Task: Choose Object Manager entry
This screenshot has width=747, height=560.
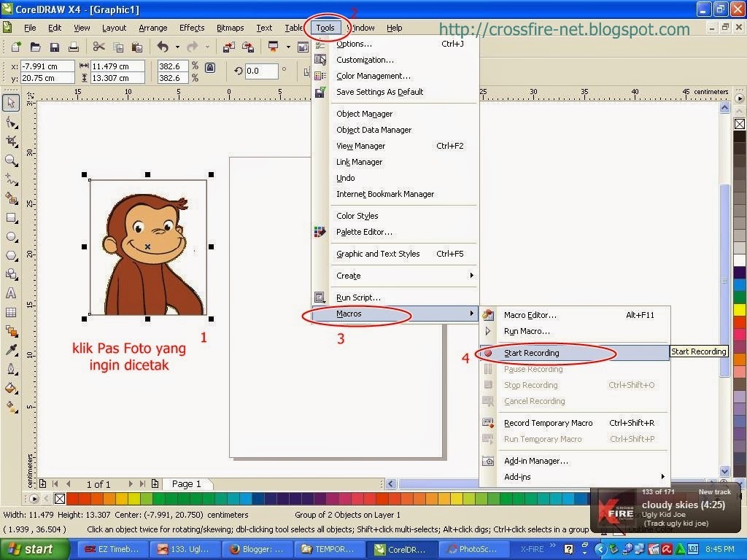Action: click(395, 114)
